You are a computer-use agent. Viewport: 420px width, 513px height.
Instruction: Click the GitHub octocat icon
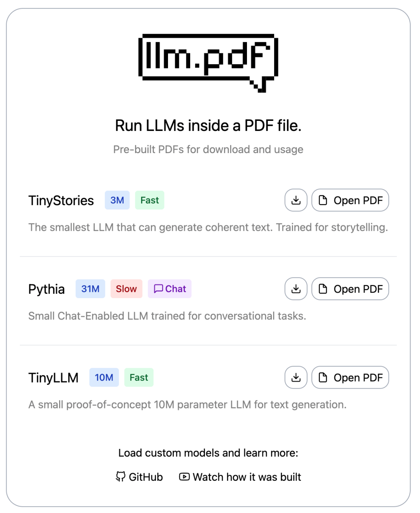121,476
